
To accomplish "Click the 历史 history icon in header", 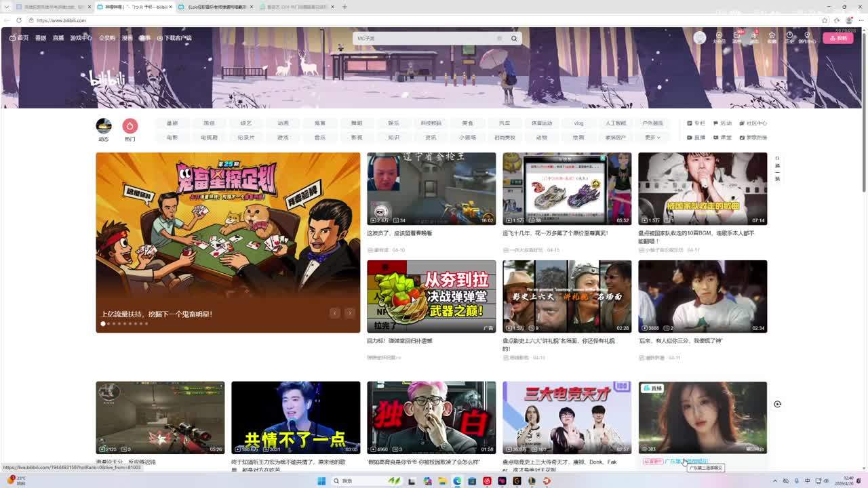I will point(789,37).
